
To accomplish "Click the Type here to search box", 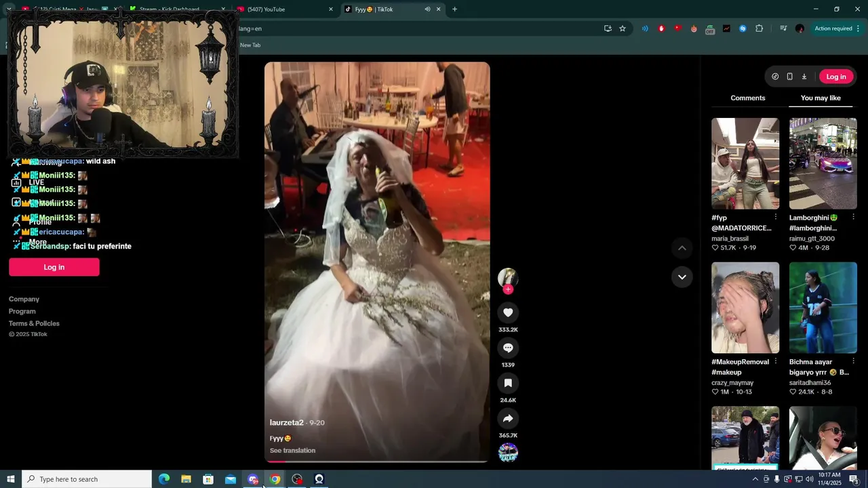I will coord(87,479).
